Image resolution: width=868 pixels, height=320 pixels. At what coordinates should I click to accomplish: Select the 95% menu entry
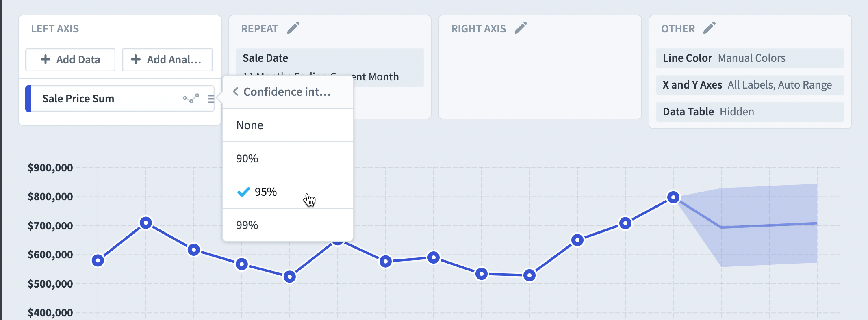pos(288,192)
